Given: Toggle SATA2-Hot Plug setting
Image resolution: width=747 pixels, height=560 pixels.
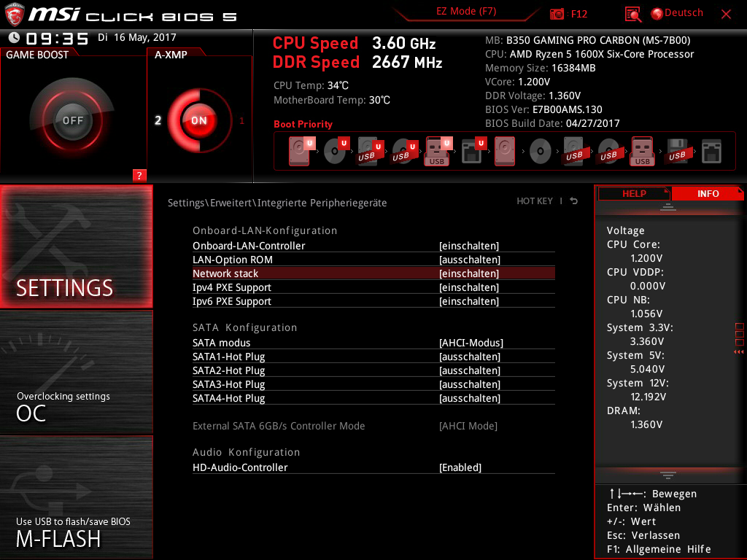Looking at the screenshot, I should (373, 370).
